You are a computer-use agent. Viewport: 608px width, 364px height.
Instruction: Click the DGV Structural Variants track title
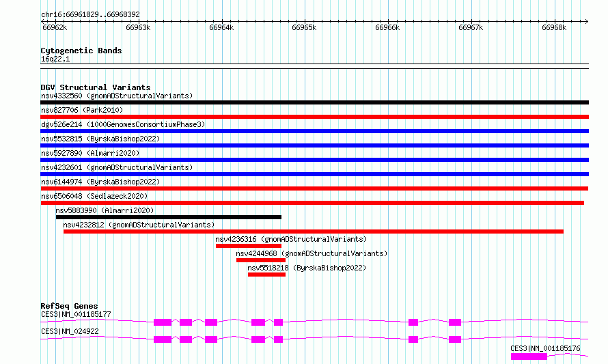pyautogui.click(x=96, y=87)
